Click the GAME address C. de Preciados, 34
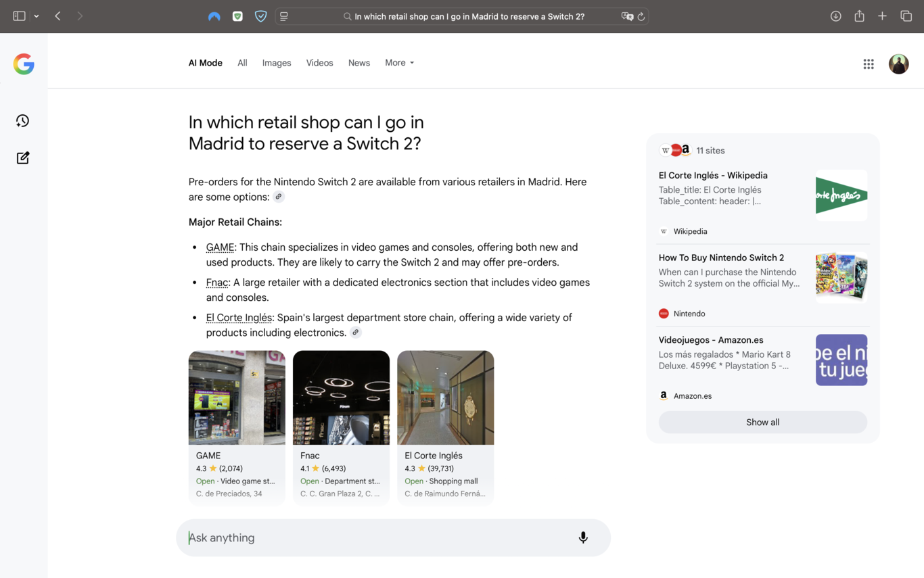 coord(229,493)
